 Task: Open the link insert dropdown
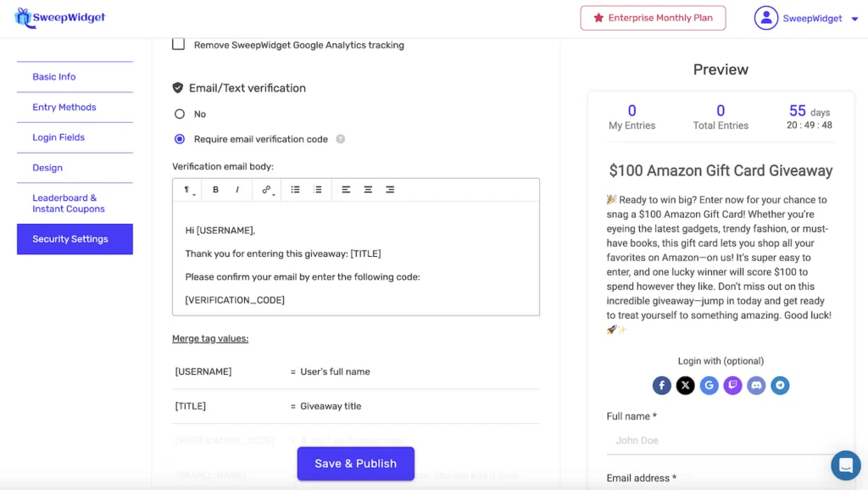coord(267,190)
